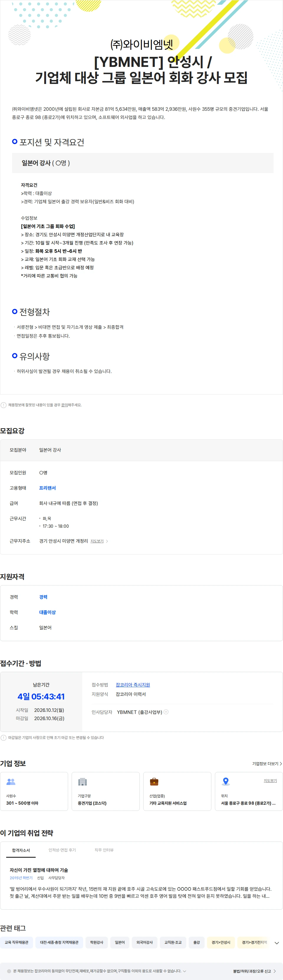Switch to 인적성·면접 후기 tab

[x=62, y=850]
